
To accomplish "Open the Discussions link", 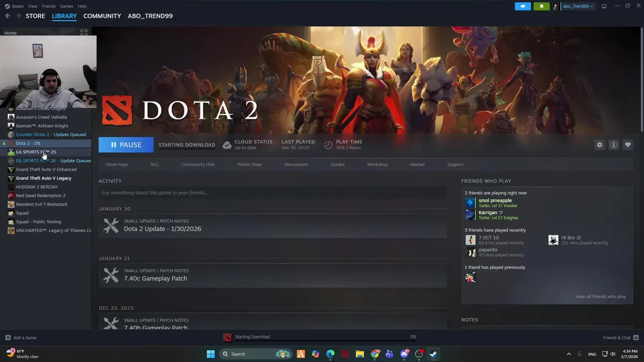I will (296, 164).
